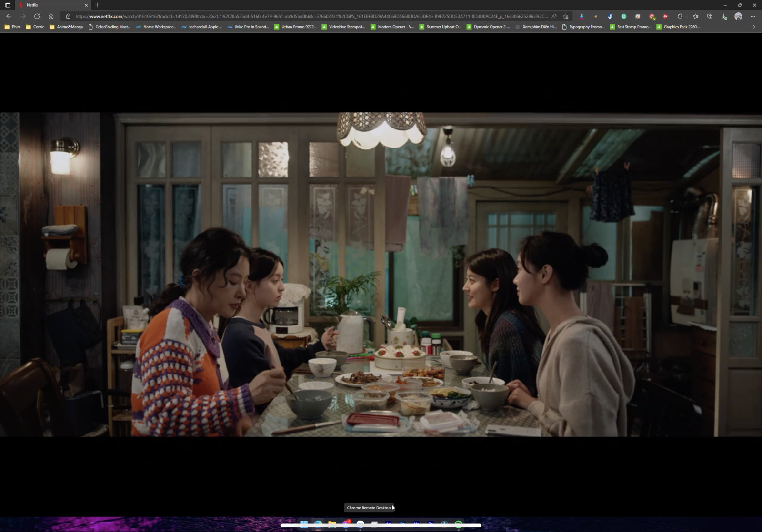Open the rainbow window extension
Viewport: 762px width, 532px height.
638,16
